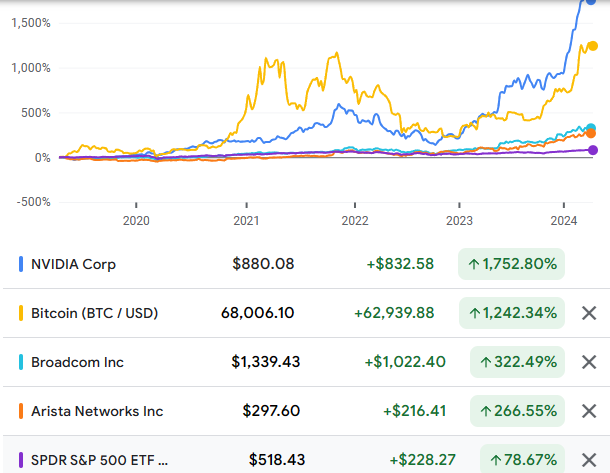The height and width of the screenshot is (473, 610).
Task: Click the -500% y-axis label
Action: [34, 202]
